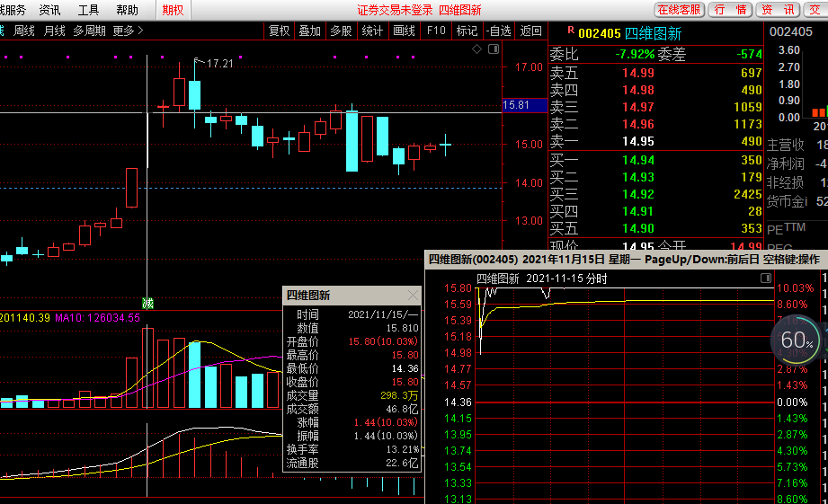Click the 委差 -574 value

[x=749, y=55]
